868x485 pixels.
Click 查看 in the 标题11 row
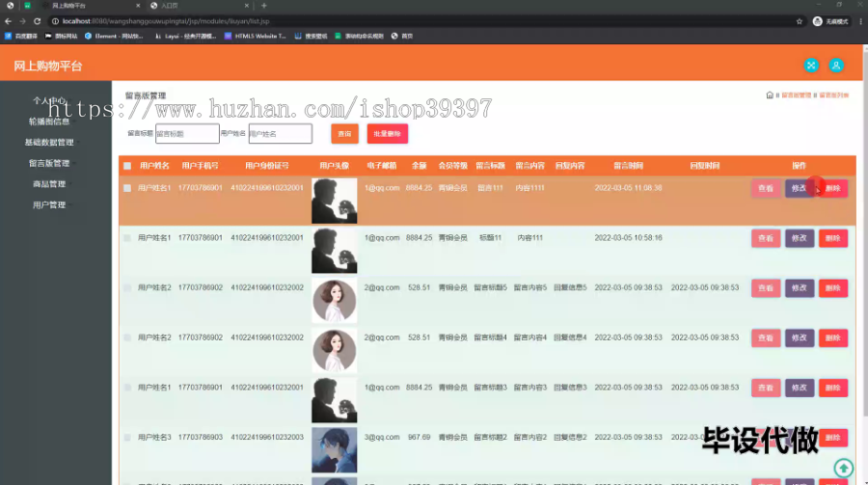(766, 238)
